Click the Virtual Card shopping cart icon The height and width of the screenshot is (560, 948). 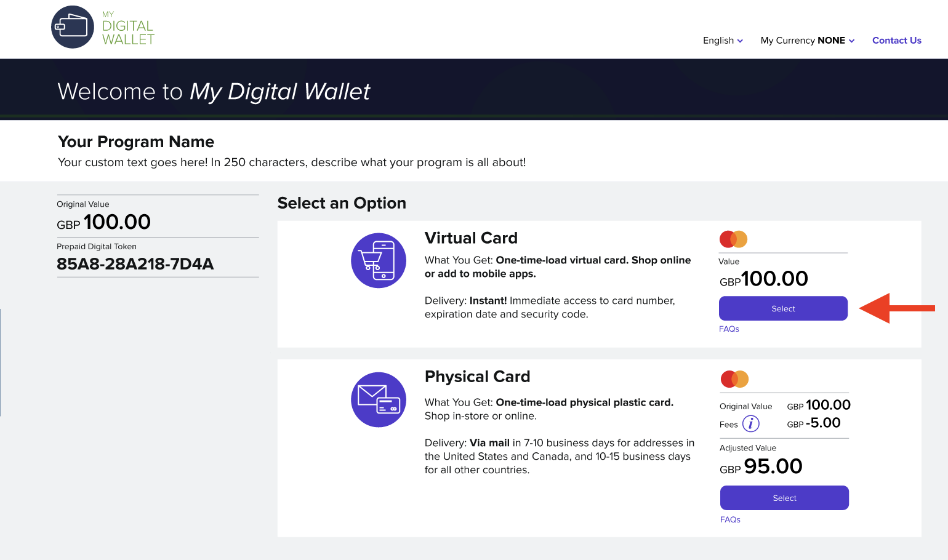tap(378, 260)
